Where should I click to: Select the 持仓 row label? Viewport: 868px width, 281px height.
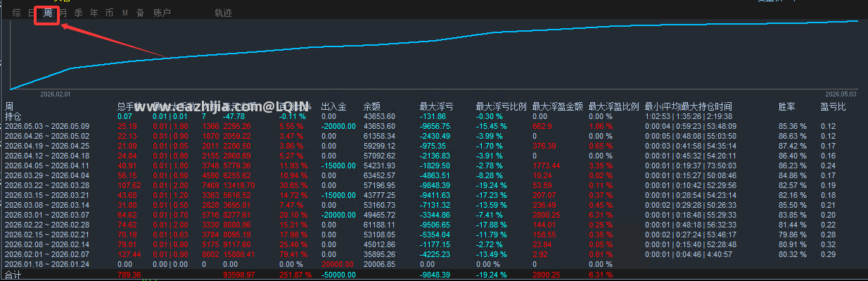click(13, 116)
